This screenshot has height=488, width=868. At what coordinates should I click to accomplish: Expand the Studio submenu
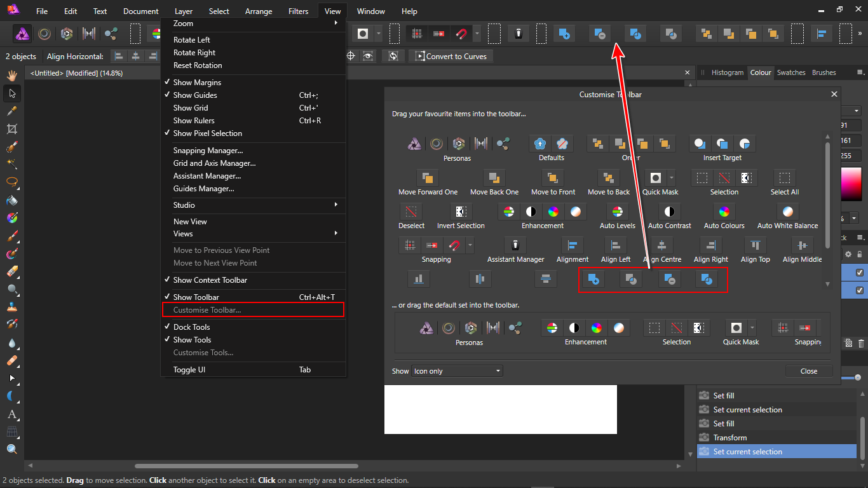(254, 205)
